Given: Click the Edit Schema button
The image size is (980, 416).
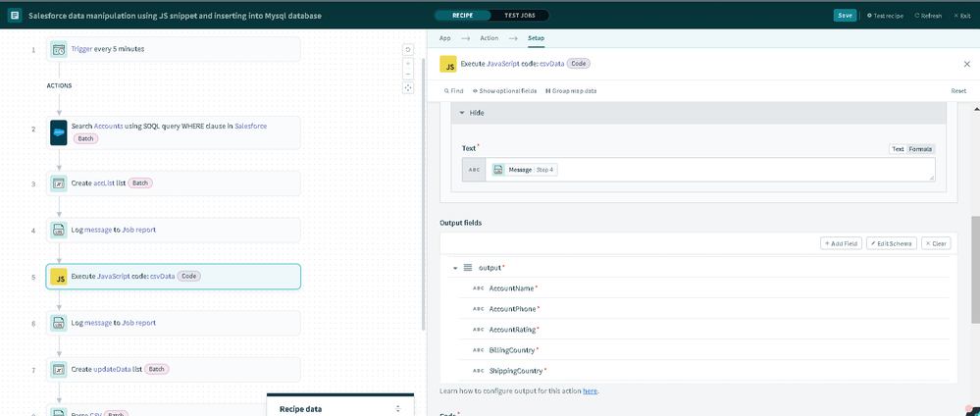Looking at the screenshot, I should point(892,243).
